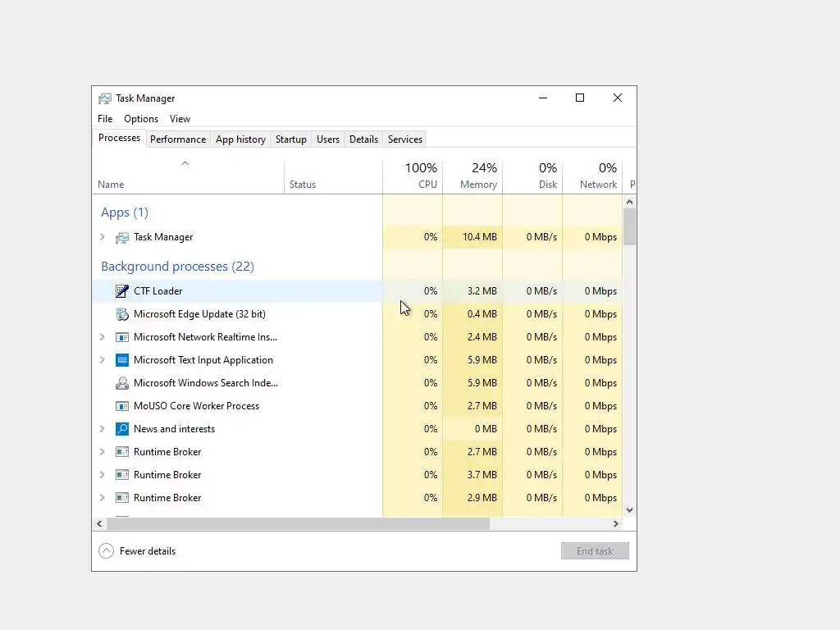Click the Microsoft Windows Search Indexer icon
Screen dimensions: 840x630
122,383
